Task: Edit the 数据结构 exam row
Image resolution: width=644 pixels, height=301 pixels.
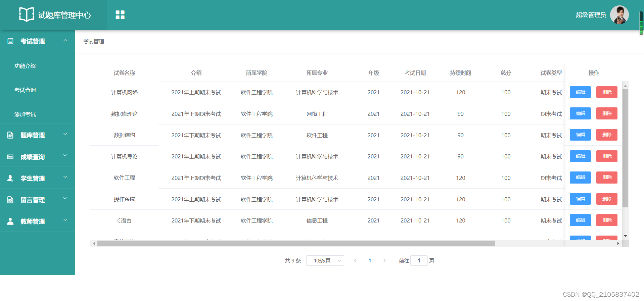Action: (x=580, y=135)
